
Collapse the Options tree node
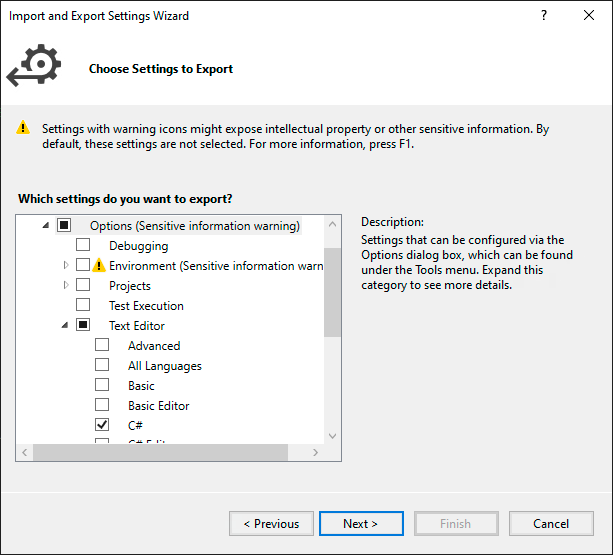click(46, 225)
